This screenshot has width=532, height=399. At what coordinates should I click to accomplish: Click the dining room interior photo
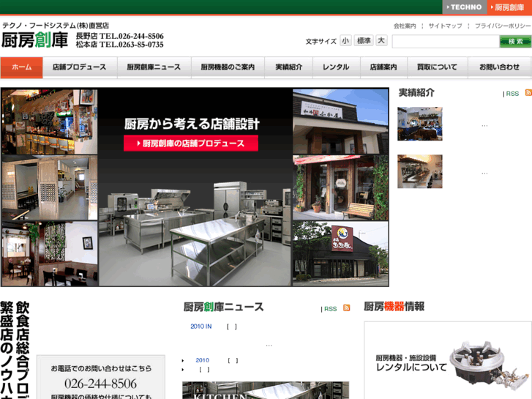pyautogui.click(x=50, y=253)
